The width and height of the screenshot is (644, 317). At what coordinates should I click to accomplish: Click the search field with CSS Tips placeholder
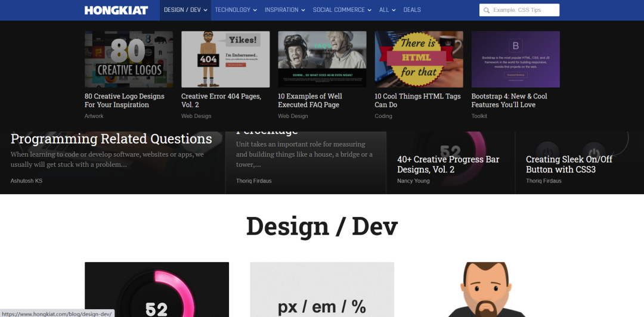519,10
